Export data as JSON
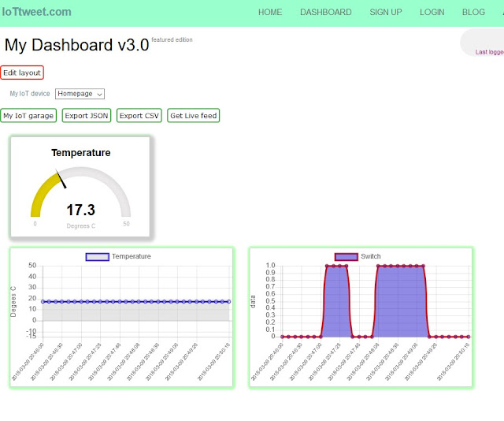The height and width of the screenshot is (421, 504). coord(87,116)
